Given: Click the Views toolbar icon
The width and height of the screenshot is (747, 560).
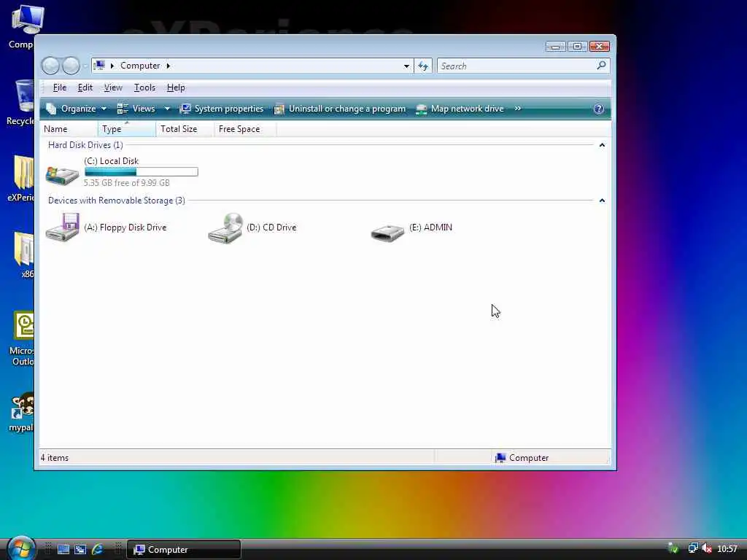Looking at the screenshot, I should tap(123, 109).
